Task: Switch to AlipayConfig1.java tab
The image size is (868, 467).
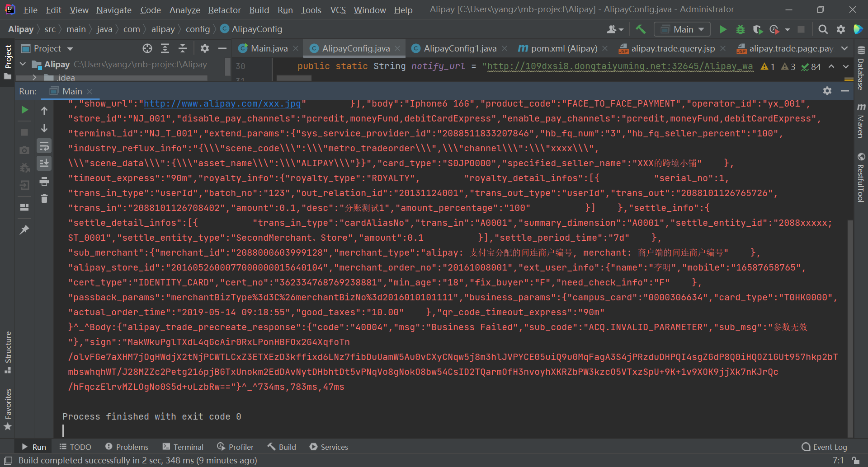Action: tap(460, 48)
